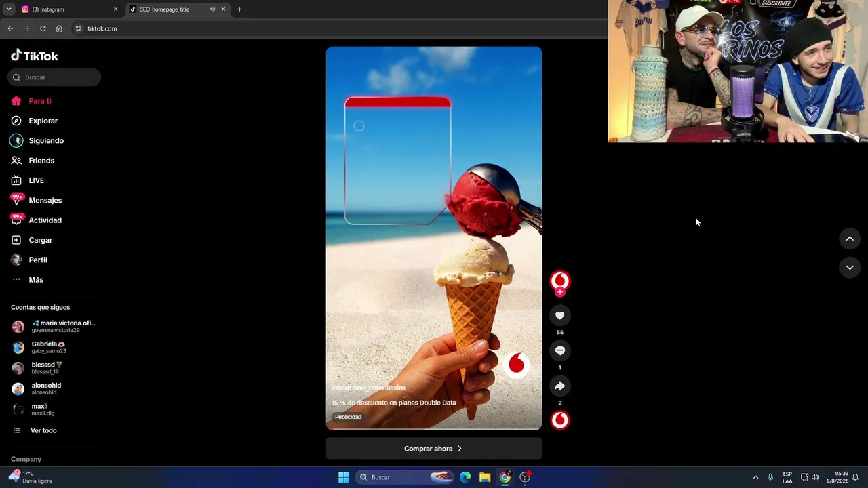Open File Explorer from the taskbar
This screenshot has height=488, width=868.
[x=485, y=477]
